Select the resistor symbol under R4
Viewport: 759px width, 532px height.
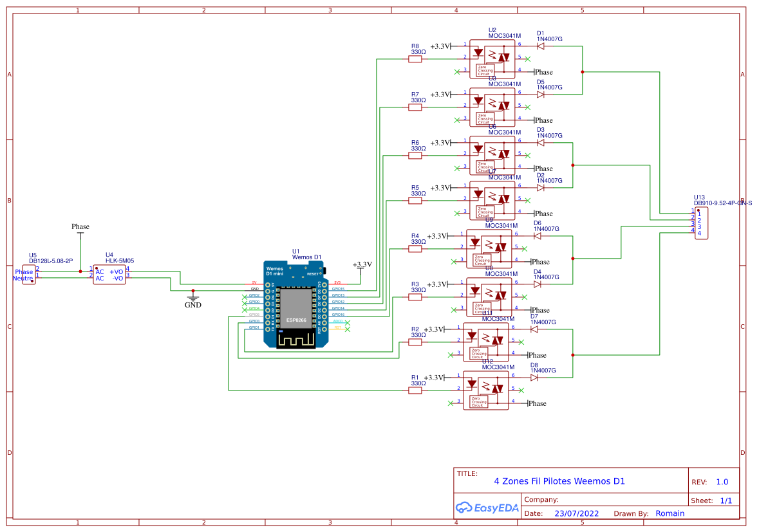[415, 249]
